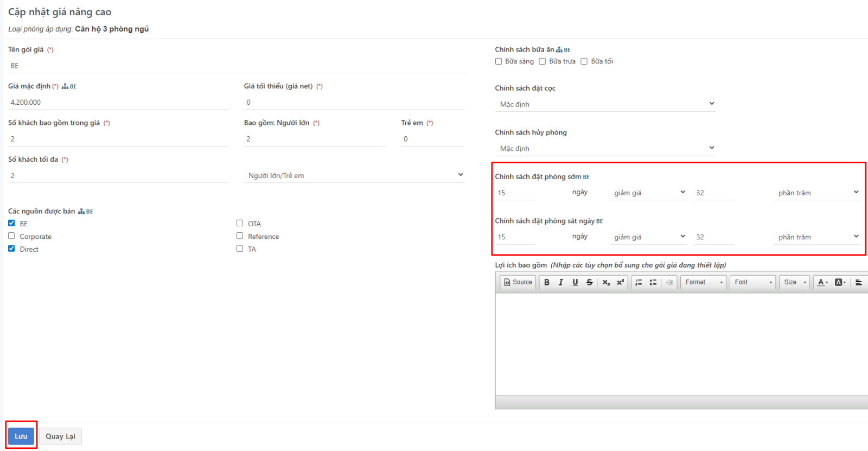Open the Chính sách hủy phòng dropdown
The width and height of the screenshot is (868, 451).
click(x=605, y=148)
